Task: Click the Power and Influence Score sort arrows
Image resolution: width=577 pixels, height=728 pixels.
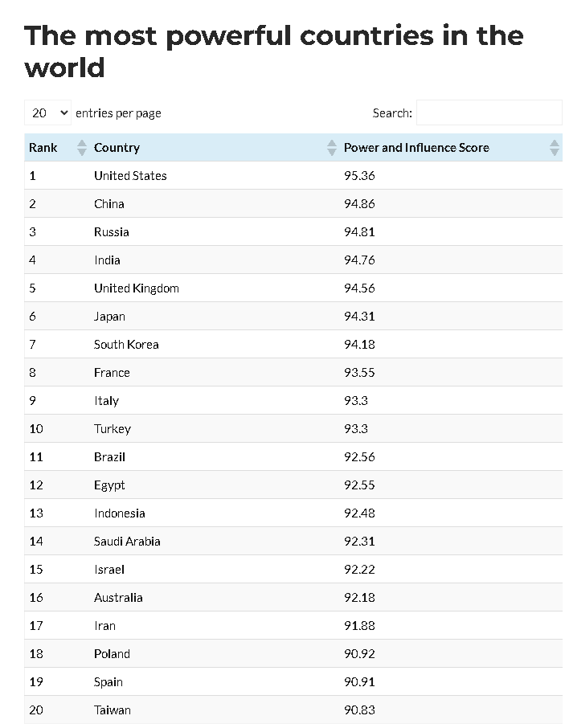Action: click(x=554, y=148)
